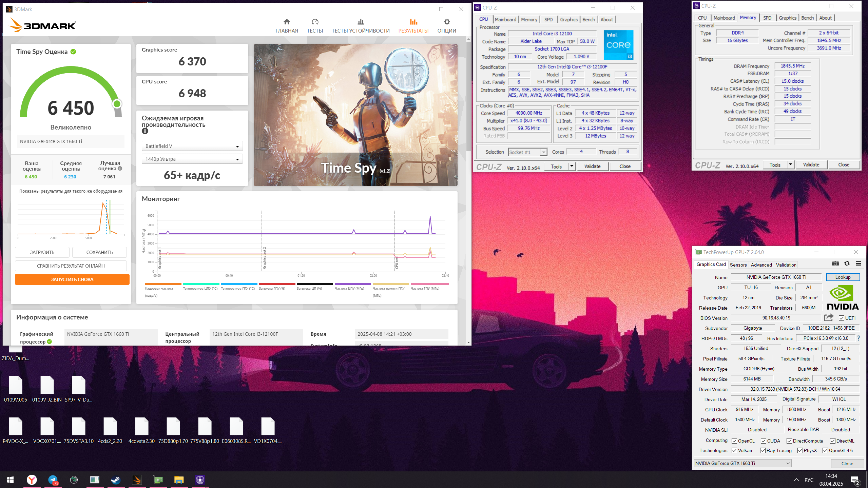This screenshot has height=488, width=868.
Task: Click the GPU-Z BIOS export share icon
Action: click(829, 317)
